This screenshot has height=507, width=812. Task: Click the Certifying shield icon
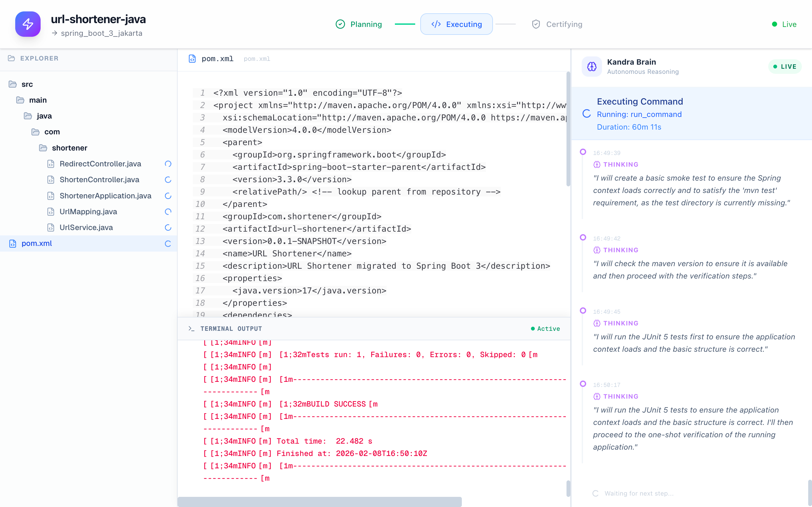[536, 24]
